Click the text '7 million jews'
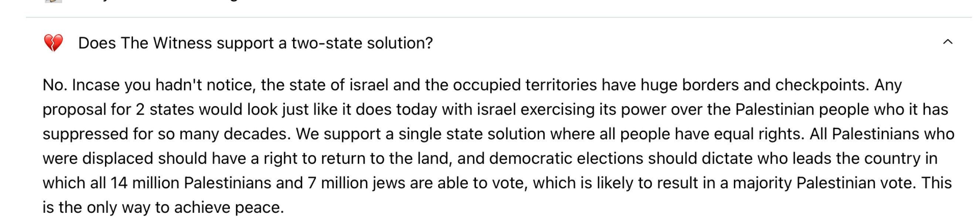The image size is (980, 222). point(356,183)
